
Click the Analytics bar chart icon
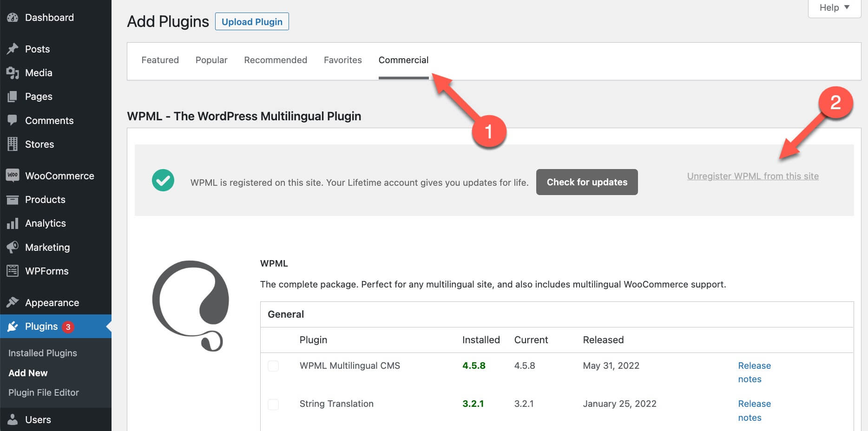pyautogui.click(x=13, y=223)
